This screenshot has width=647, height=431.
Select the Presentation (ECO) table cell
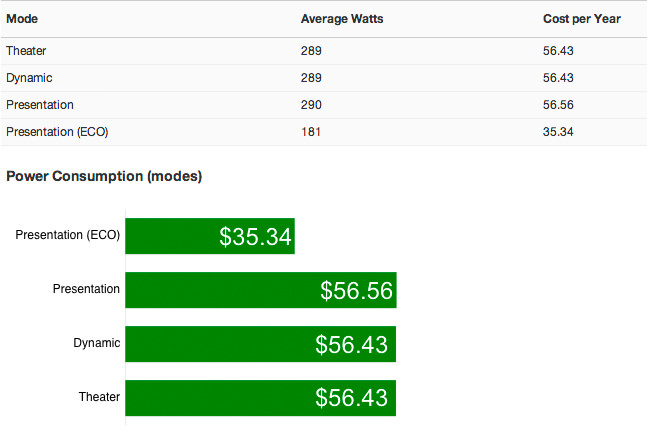[x=57, y=131]
